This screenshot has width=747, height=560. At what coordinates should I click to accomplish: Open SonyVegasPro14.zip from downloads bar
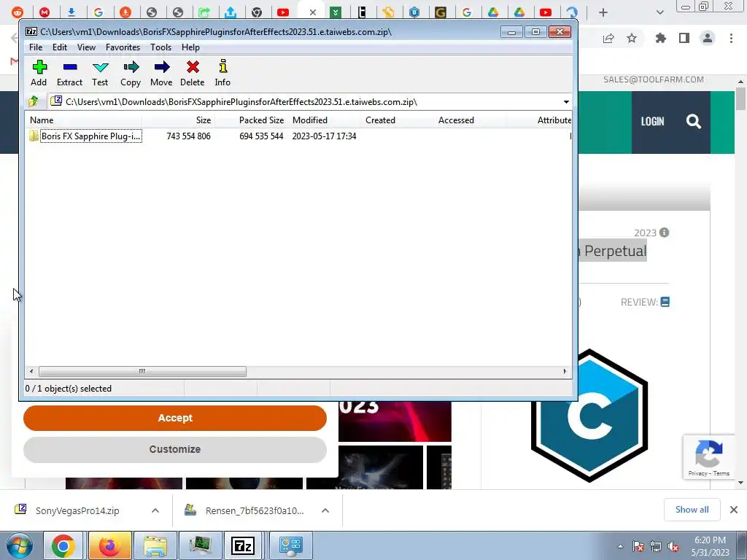pos(77,510)
